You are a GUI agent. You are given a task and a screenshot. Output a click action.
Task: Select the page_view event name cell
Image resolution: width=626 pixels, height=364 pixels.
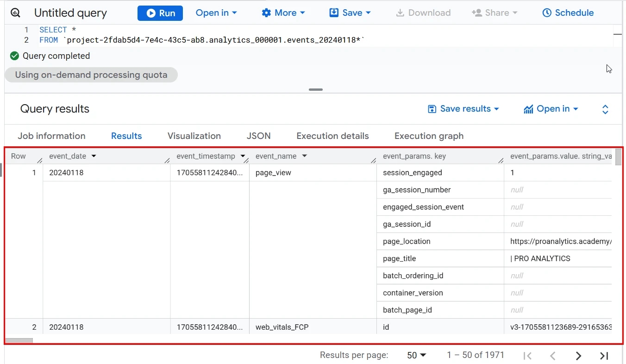(313, 173)
